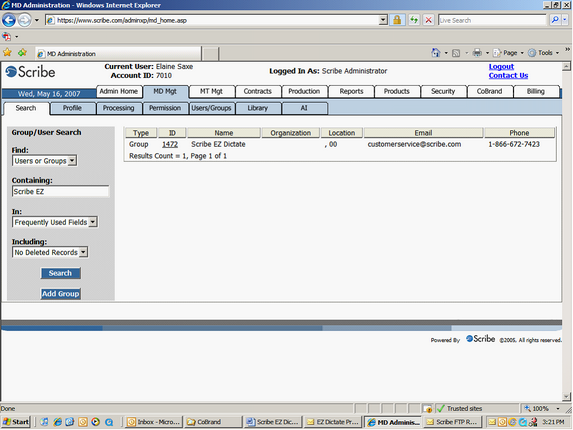
Task: Open the Billing tab
Action: click(536, 91)
